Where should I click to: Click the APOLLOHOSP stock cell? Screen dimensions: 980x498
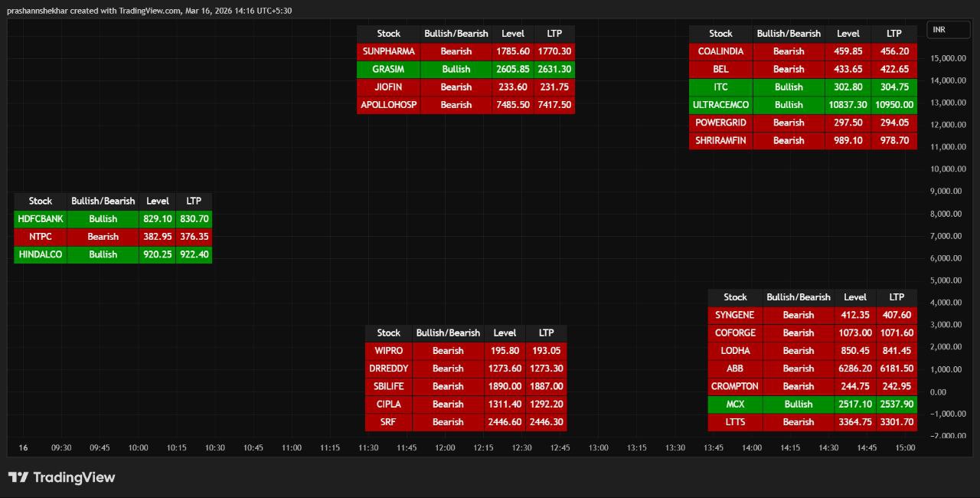tap(389, 104)
